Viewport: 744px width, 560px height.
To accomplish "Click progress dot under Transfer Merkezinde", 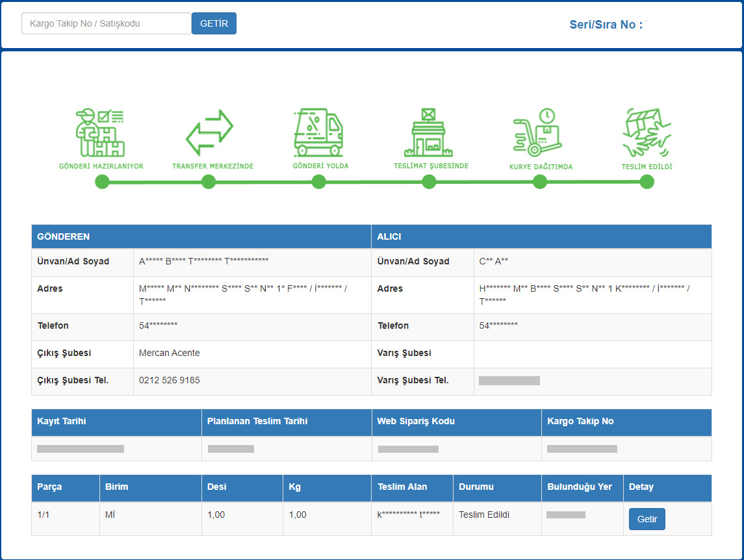I will (x=209, y=182).
